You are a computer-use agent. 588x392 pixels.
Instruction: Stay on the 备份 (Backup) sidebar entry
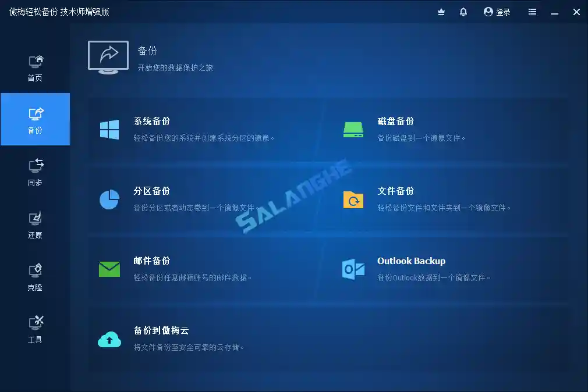35,119
